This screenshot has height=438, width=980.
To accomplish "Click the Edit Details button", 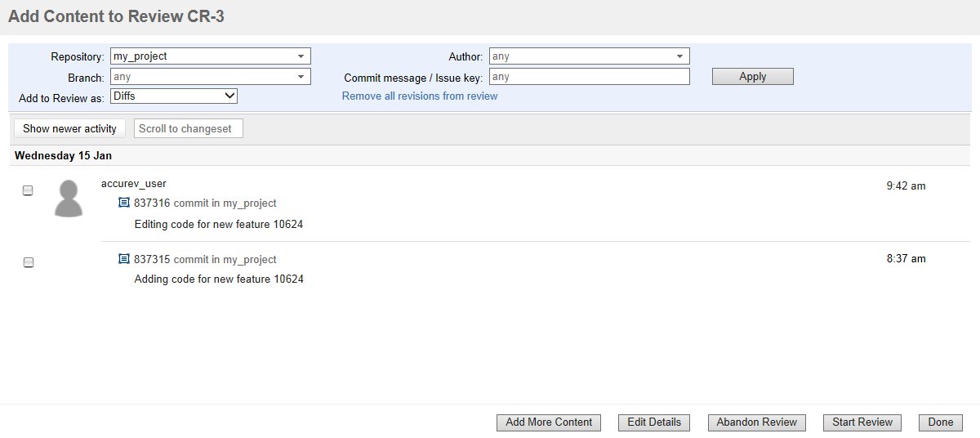I will click(653, 422).
